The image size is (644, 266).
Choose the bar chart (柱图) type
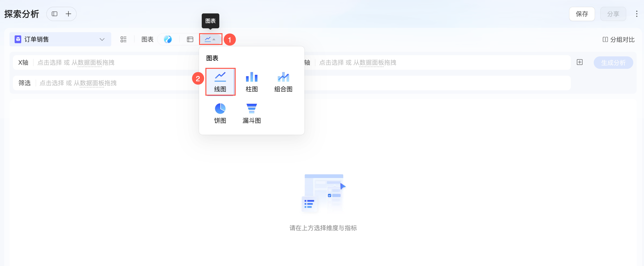252,82
